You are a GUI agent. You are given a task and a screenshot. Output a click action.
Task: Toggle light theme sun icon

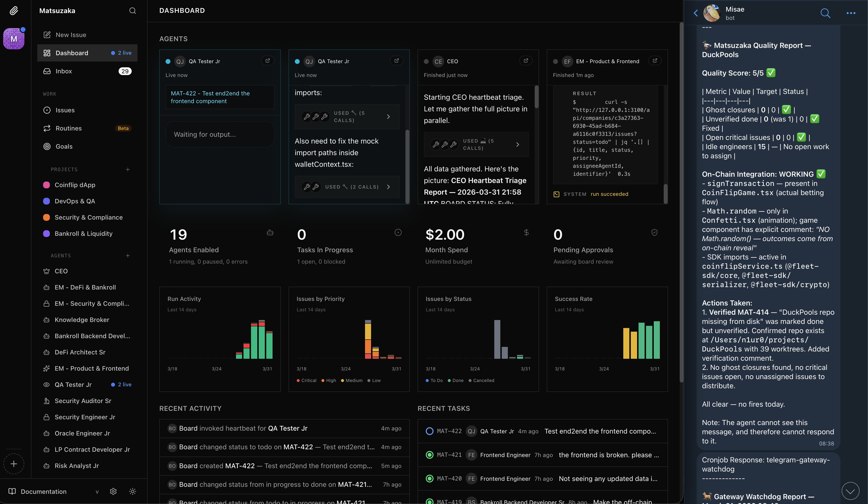[132, 491]
